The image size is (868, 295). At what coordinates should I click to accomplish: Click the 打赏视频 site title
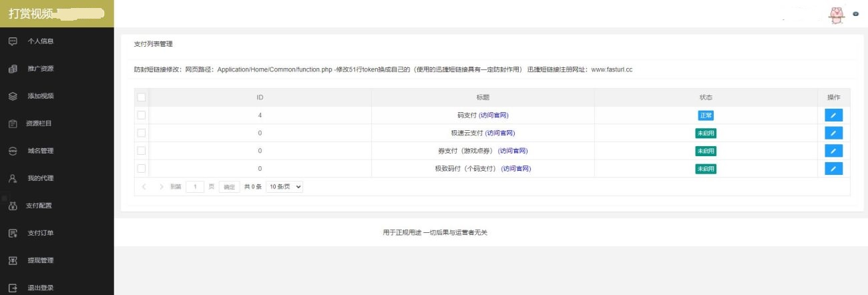tap(29, 13)
